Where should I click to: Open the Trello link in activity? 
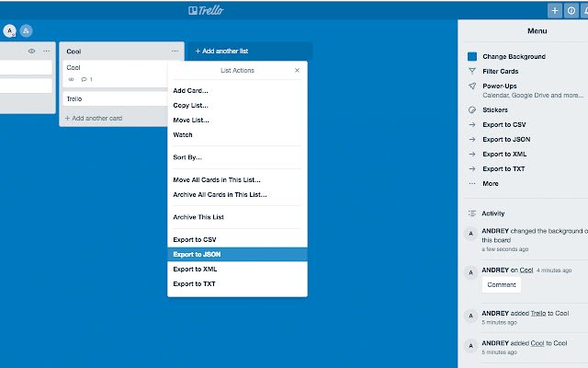[x=538, y=313]
